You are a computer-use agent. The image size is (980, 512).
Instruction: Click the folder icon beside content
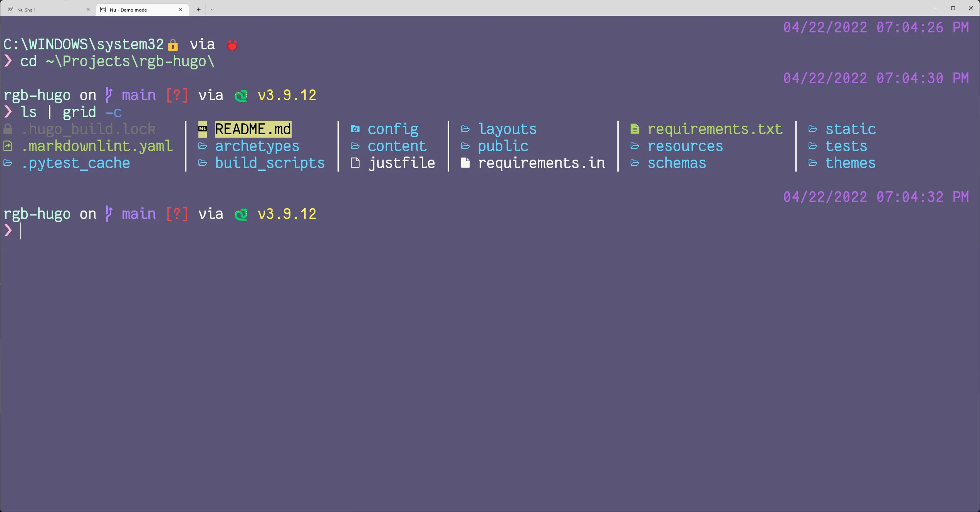pyautogui.click(x=355, y=146)
